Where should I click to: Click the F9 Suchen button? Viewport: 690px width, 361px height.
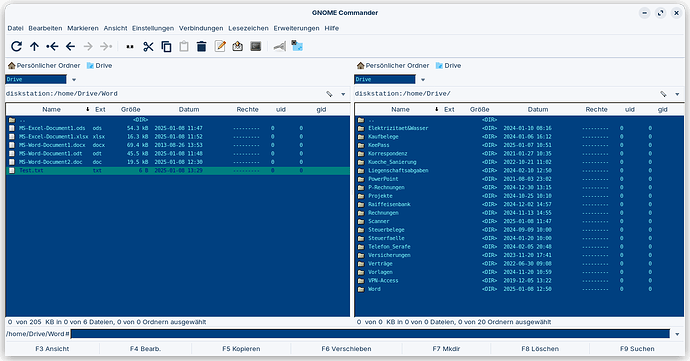pyautogui.click(x=637, y=349)
